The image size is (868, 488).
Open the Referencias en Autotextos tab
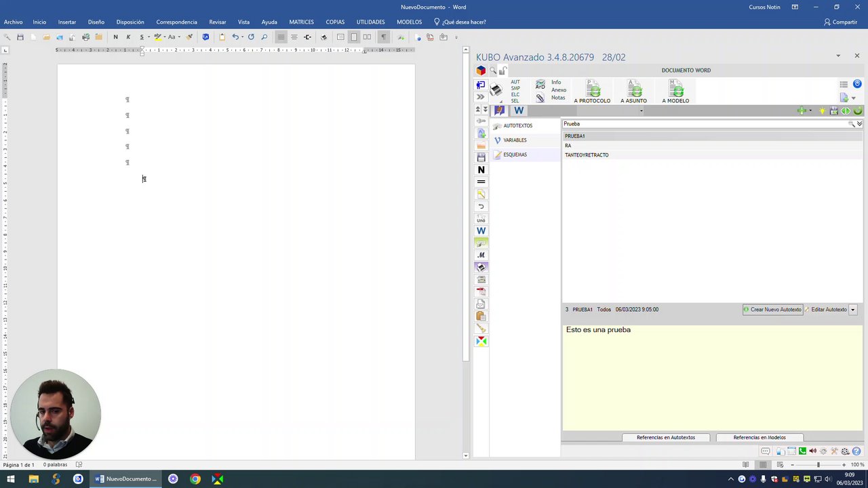pyautogui.click(x=665, y=437)
